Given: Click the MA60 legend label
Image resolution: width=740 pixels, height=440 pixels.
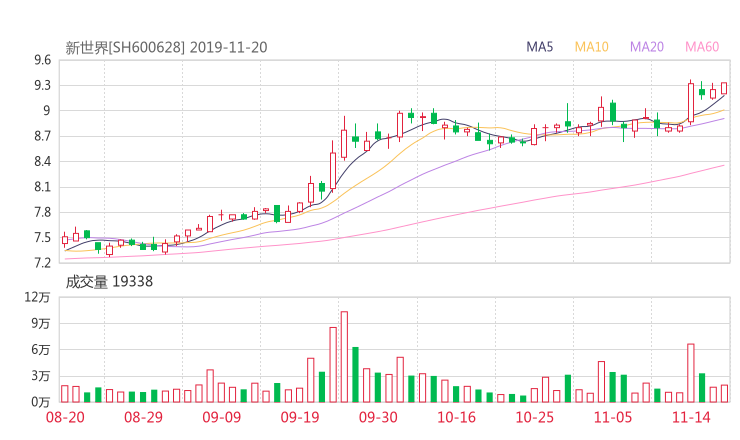Looking at the screenshot, I should tap(702, 47).
